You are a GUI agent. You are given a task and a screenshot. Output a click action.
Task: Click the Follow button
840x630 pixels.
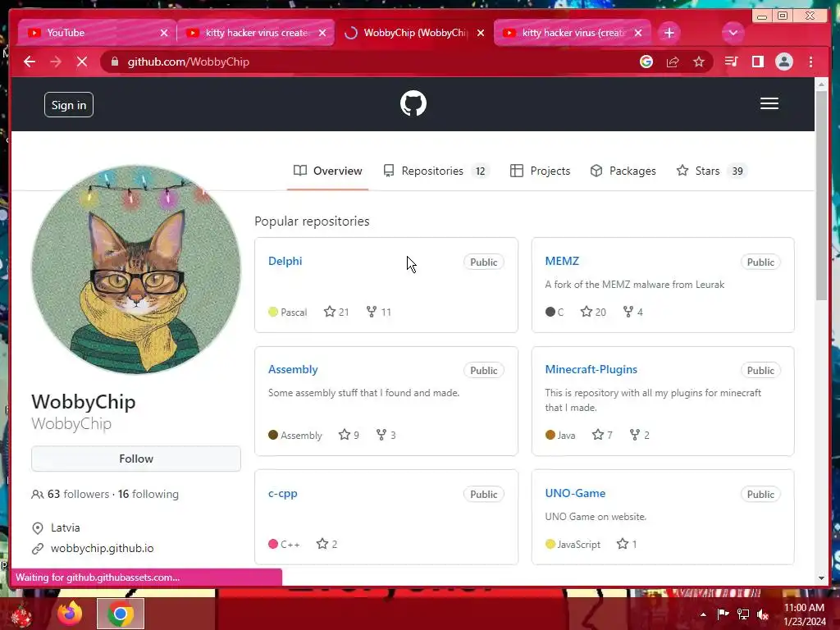tap(136, 459)
